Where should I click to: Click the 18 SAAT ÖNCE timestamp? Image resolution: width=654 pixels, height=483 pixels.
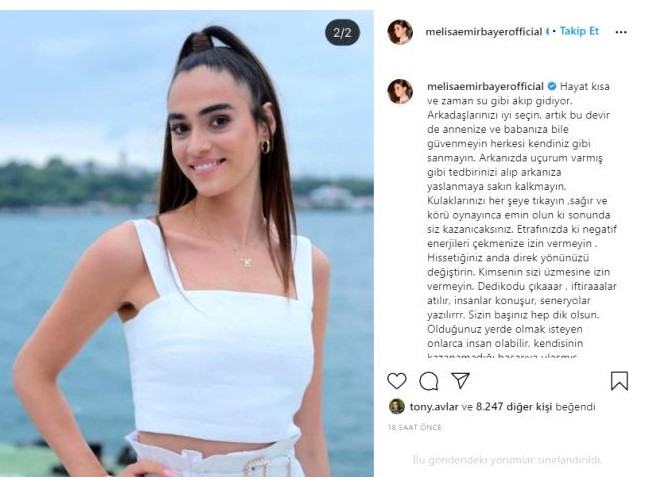coord(415,427)
